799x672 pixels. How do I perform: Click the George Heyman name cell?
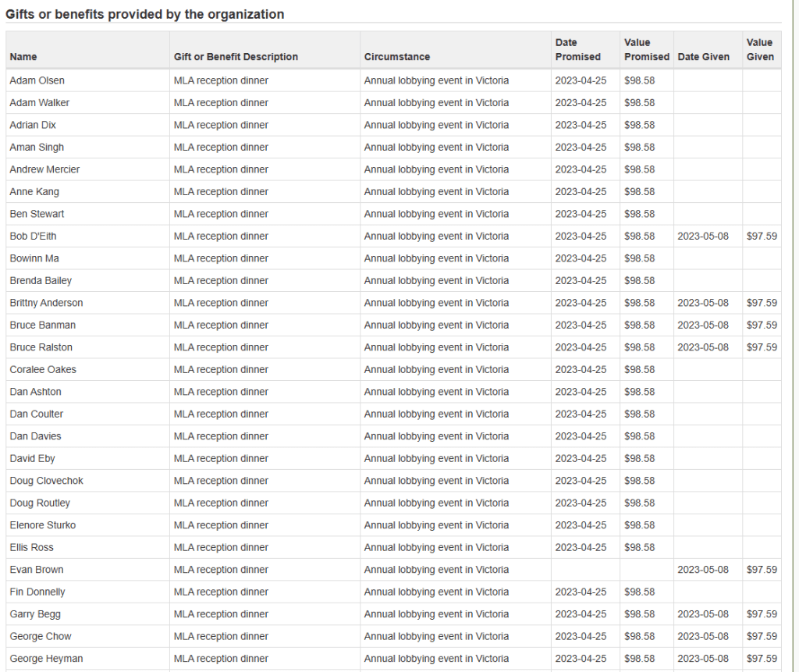46,659
